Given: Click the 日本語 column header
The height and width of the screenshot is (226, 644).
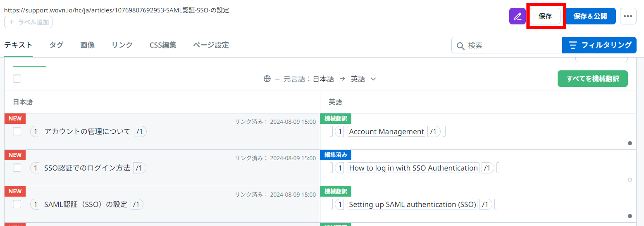Looking at the screenshot, I should [x=23, y=102].
